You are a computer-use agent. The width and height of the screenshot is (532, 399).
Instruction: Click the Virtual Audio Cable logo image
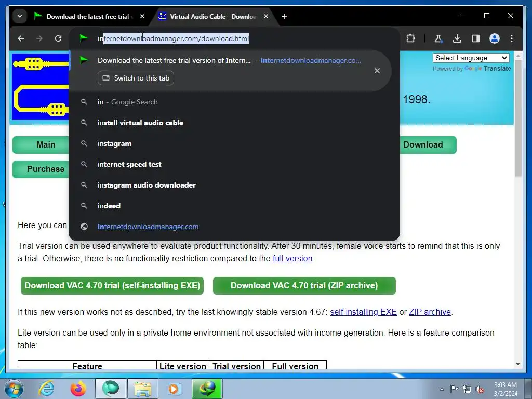(40, 87)
